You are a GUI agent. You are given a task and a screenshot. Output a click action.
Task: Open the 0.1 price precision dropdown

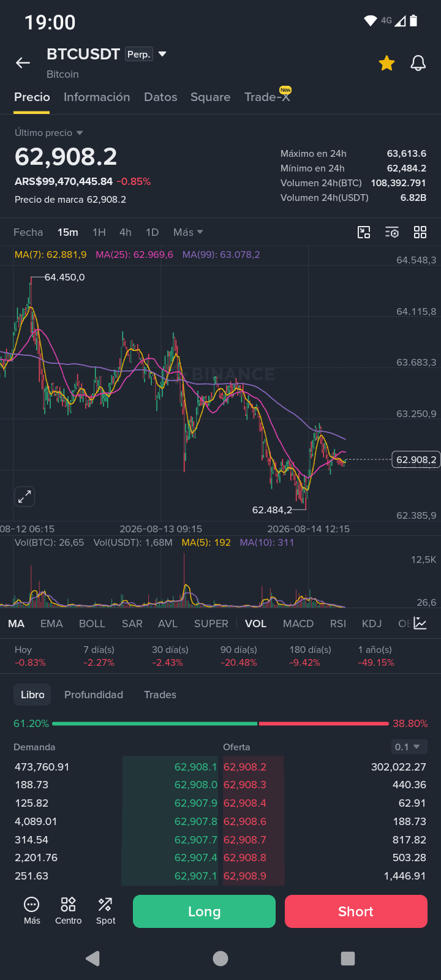(x=409, y=747)
